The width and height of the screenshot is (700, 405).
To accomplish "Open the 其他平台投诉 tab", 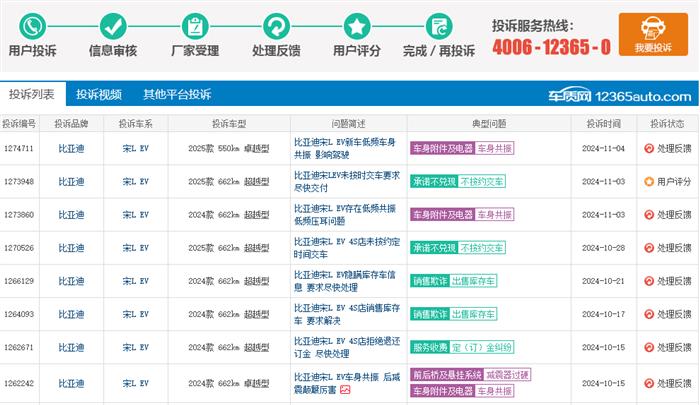I will tap(177, 94).
